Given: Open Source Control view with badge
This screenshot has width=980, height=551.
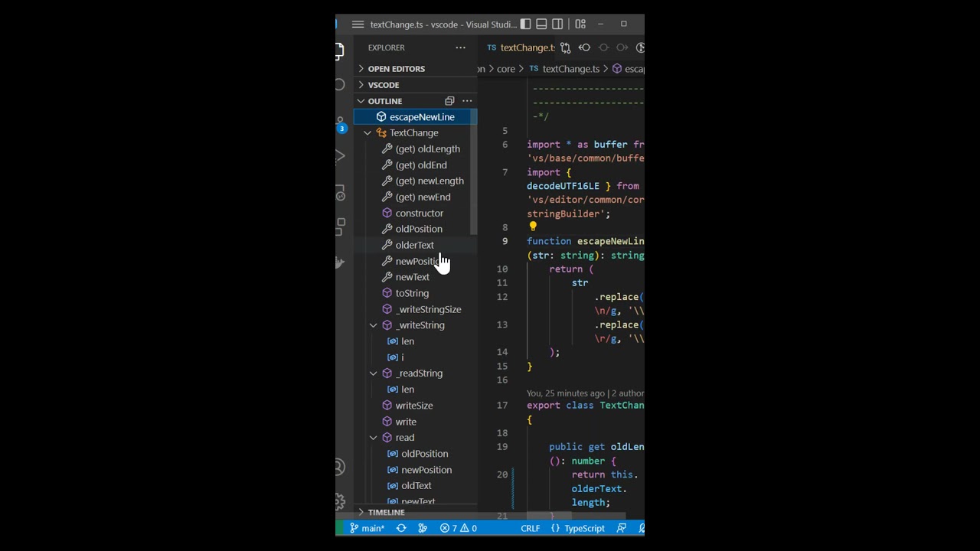Looking at the screenshot, I should (341, 123).
